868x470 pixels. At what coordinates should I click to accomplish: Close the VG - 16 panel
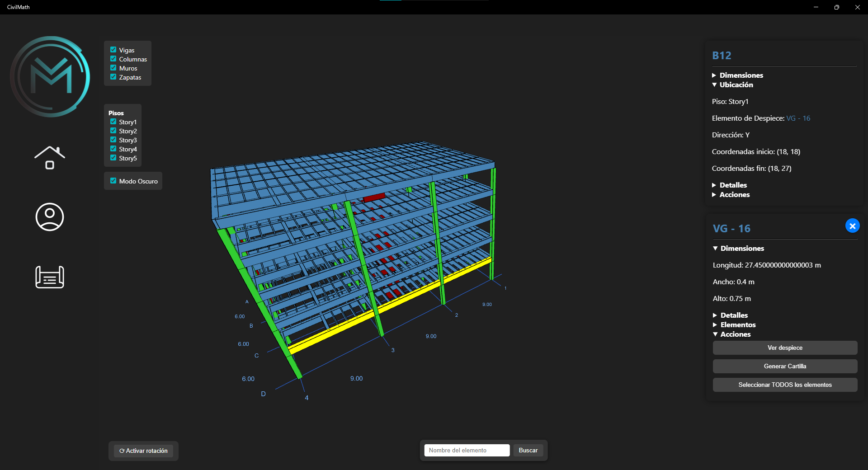852,226
